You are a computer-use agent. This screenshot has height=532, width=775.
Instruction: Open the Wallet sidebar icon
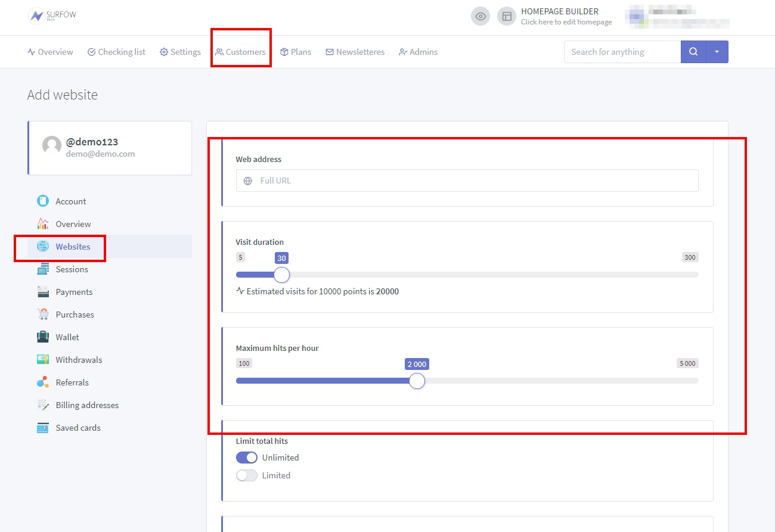43,337
